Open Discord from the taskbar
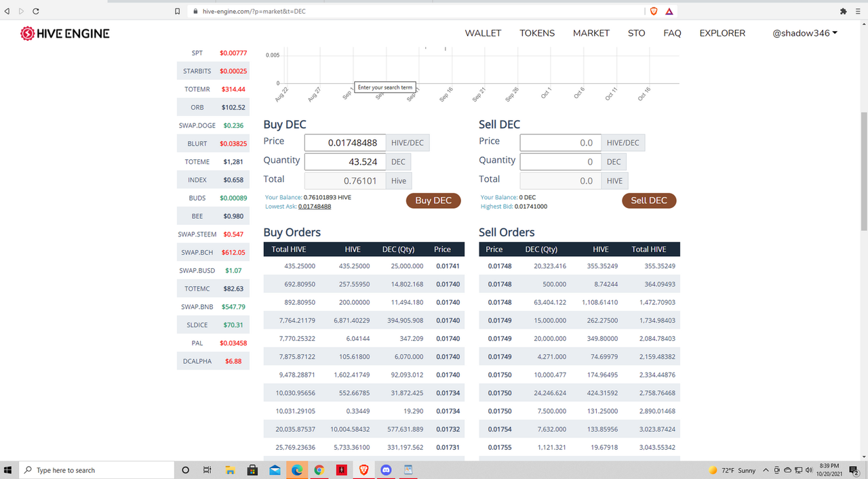This screenshot has height=479, width=868. click(x=386, y=470)
